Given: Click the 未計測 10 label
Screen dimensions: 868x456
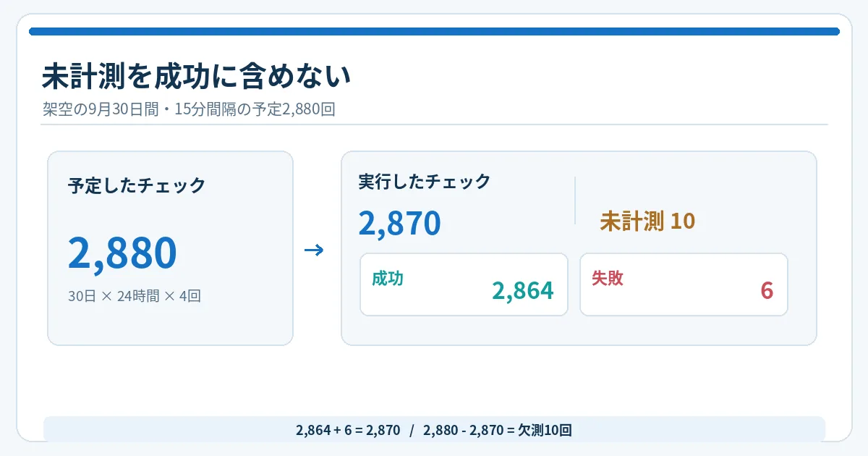Looking at the screenshot, I should [647, 221].
